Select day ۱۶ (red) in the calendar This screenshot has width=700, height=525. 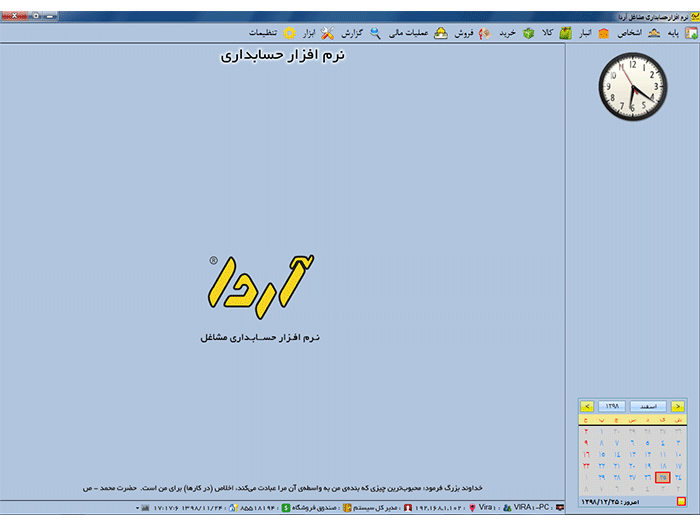pos(586,454)
